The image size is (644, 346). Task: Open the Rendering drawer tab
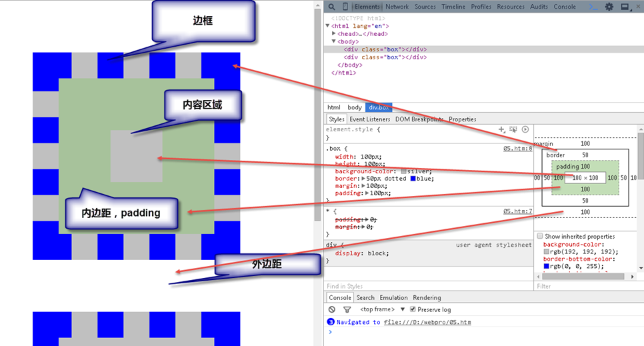coord(427,297)
